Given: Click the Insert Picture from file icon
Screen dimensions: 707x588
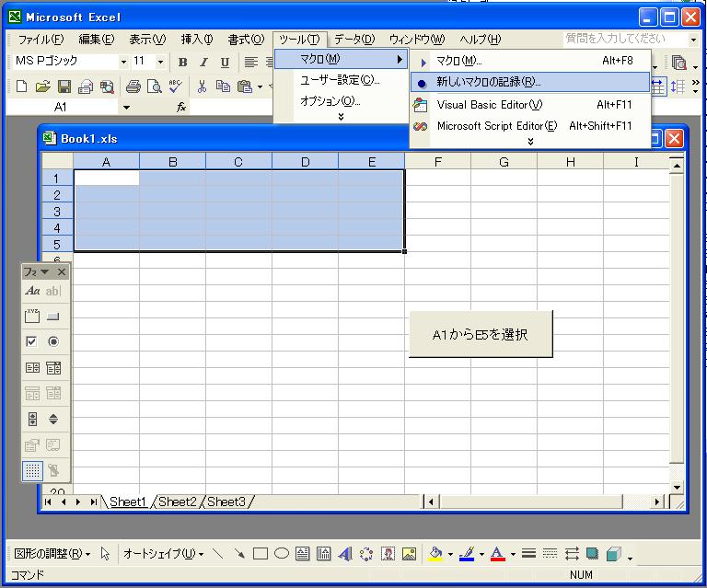Looking at the screenshot, I should click(409, 553).
